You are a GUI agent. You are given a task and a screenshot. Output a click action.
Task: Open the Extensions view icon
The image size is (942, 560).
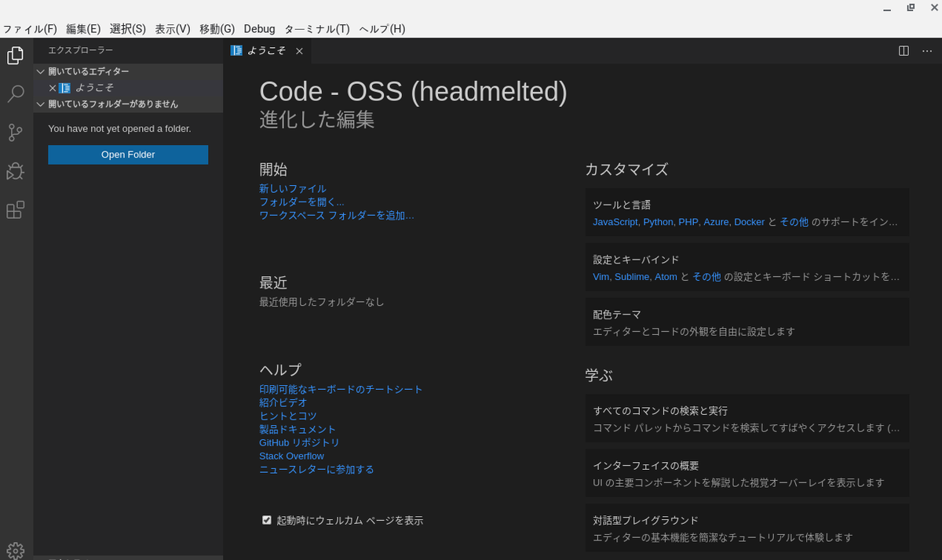tap(16, 209)
